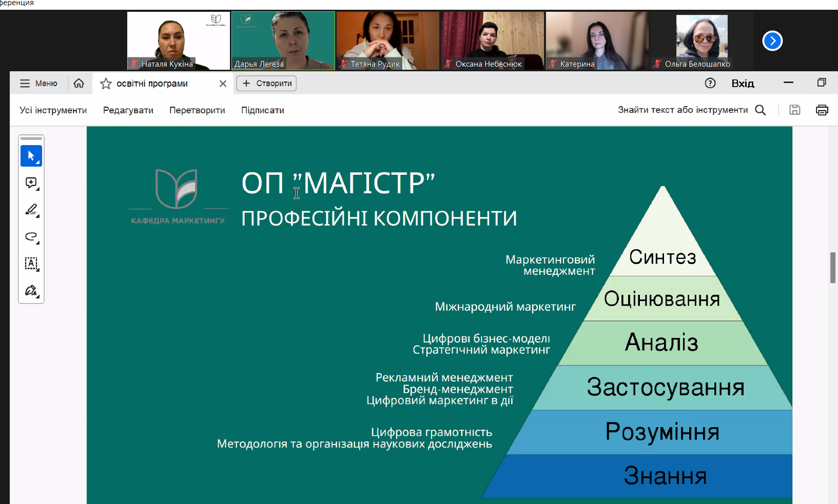
Task: Select Оксана Небеснюк video thumbnail
Action: [x=493, y=41]
